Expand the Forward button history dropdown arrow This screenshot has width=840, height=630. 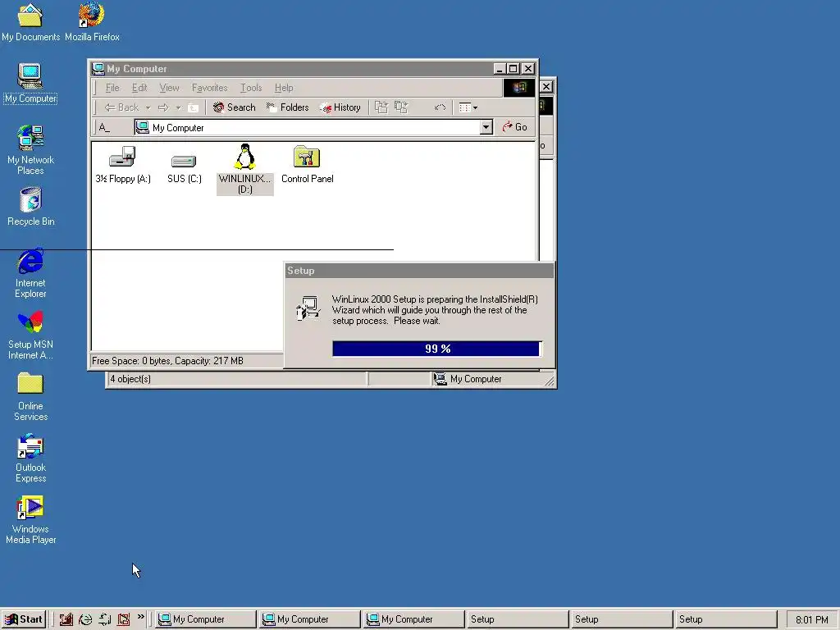[178, 107]
